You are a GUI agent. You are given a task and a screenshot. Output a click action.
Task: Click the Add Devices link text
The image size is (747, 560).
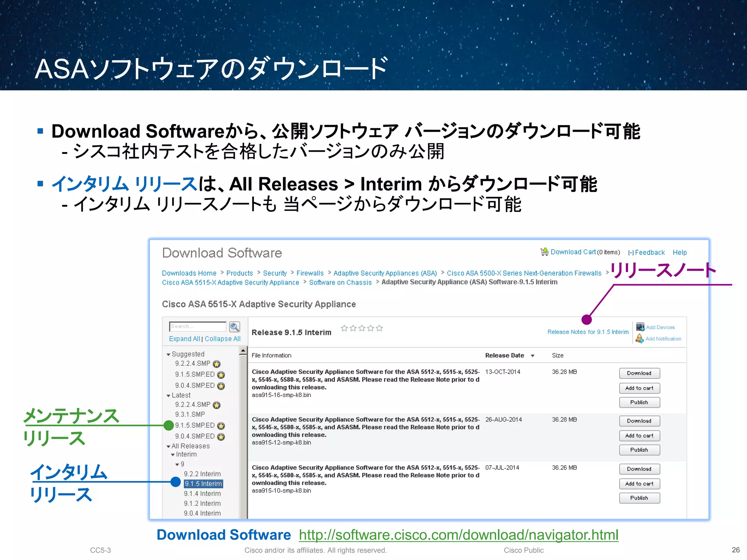pyautogui.click(x=660, y=327)
